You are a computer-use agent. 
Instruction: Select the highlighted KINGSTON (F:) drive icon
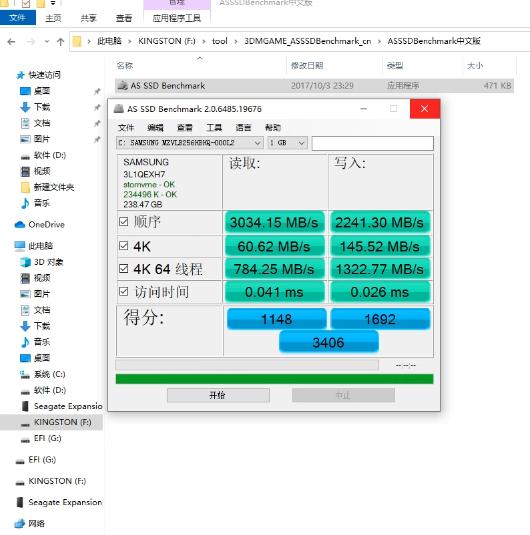(26, 423)
